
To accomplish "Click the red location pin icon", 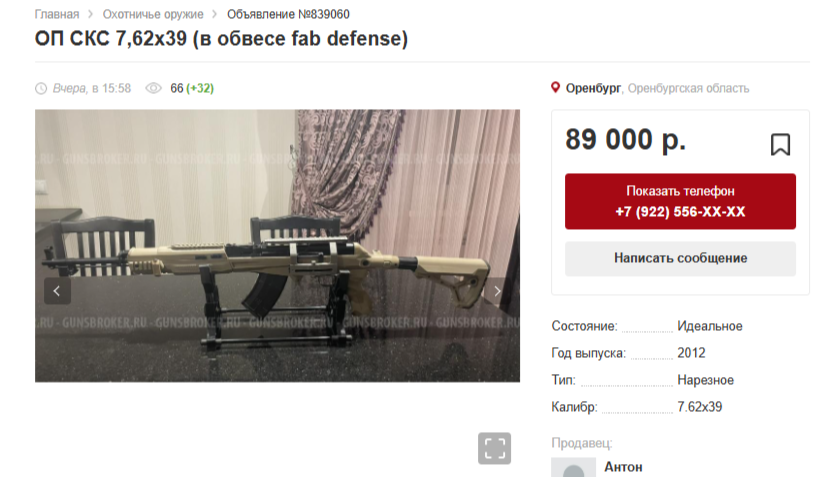I will [556, 88].
